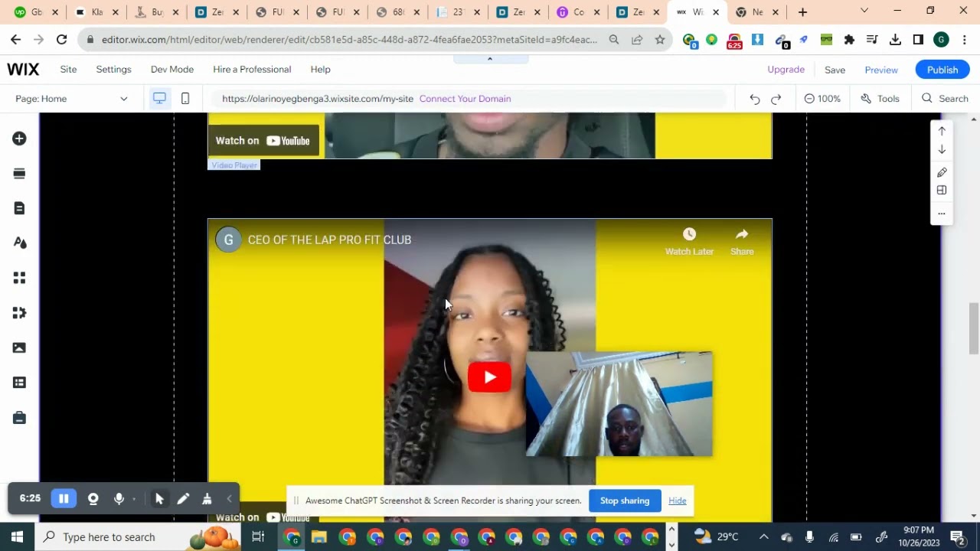Screen dimensions: 980x551
Task: Switch to mobile editor view
Action: (185, 98)
